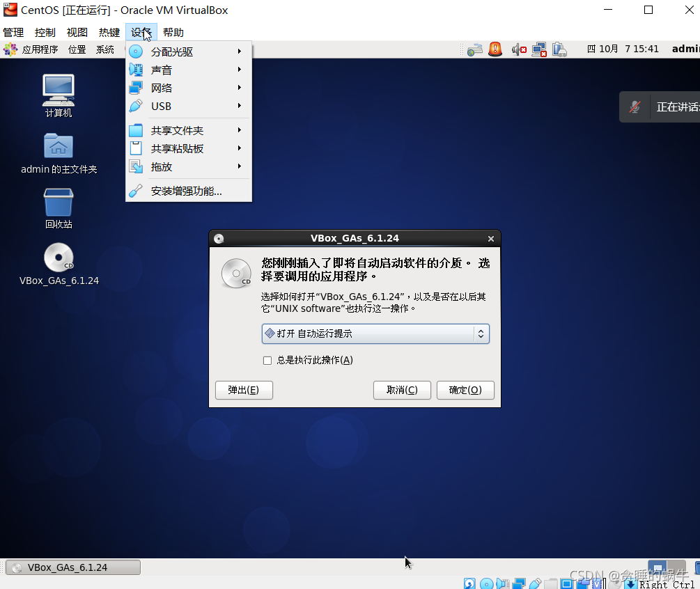This screenshot has width=700, height=589.
Task: Open the USB devices submenu
Action: pos(188,107)
